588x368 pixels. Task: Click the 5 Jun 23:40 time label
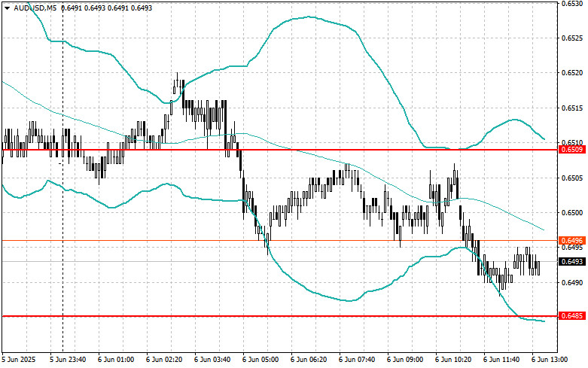coord(68,360)
